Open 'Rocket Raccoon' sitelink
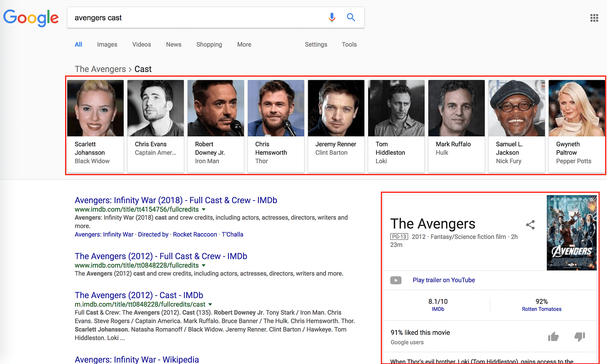This screenshot has height=364, width=607. tap(195, 235)
